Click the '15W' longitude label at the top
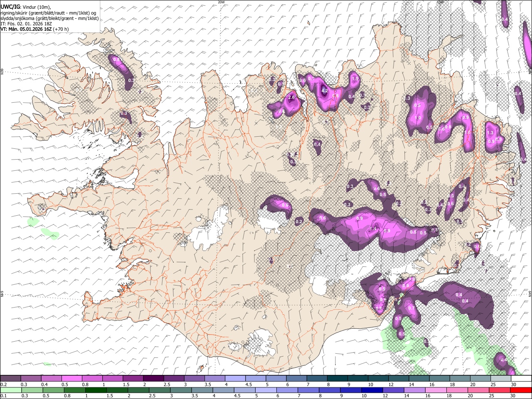This screenshot has width=532, height=399. coord(440,2)
